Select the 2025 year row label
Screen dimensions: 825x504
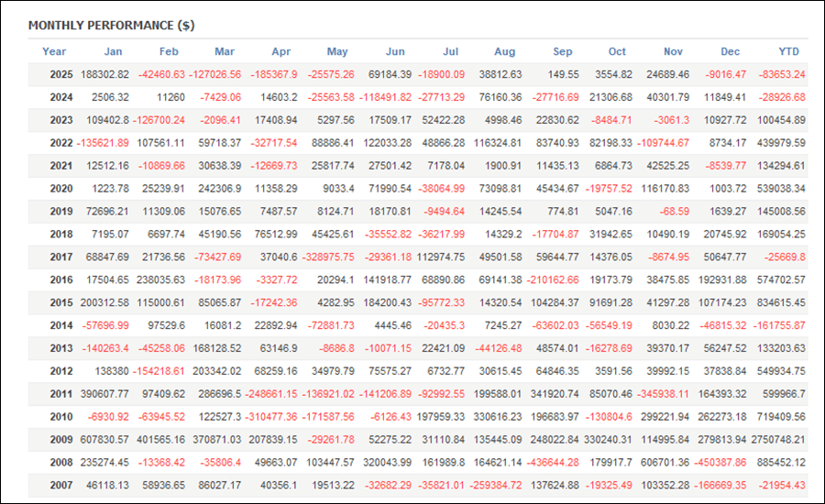[60, 74]
